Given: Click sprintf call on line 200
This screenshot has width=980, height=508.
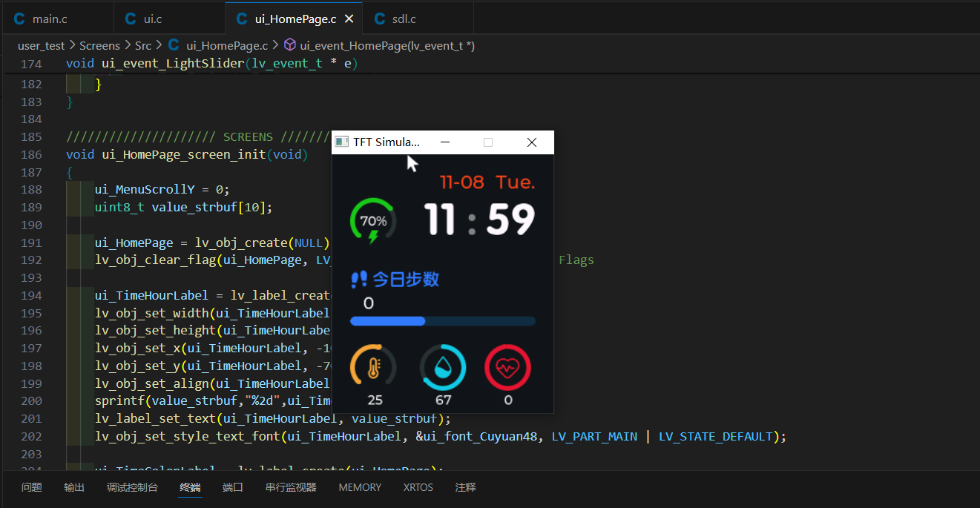Looking at the screenshot, I should tap(119, 401).
